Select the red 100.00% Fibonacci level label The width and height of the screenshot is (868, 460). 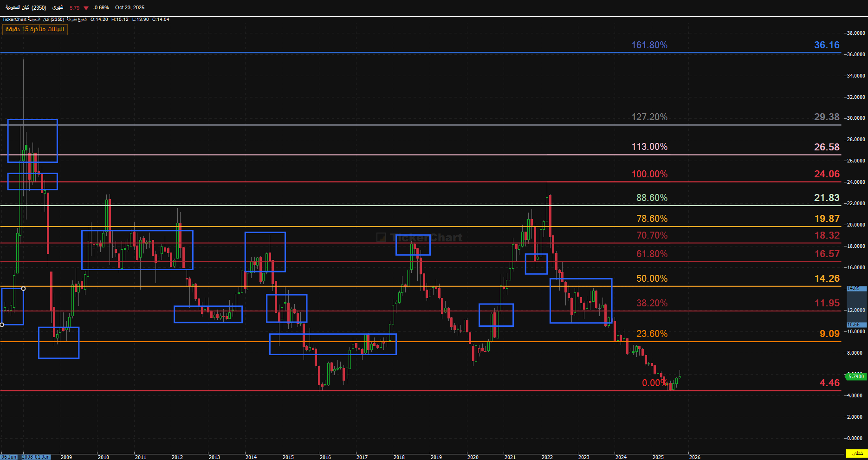click(649, 174)
